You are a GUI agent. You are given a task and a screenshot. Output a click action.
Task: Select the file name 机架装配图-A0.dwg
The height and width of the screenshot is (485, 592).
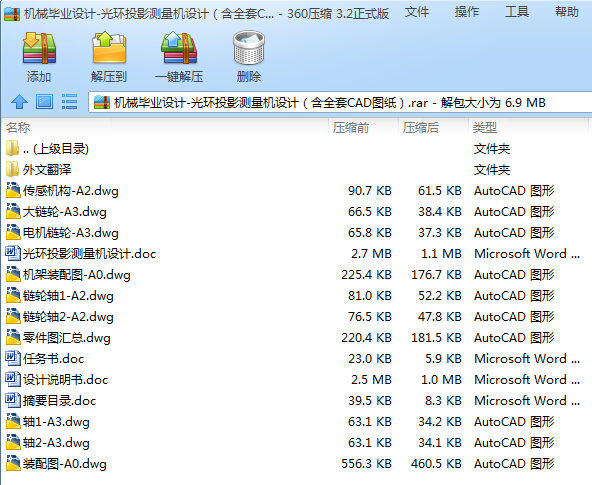pyautogui.click(x=77, y=275)
